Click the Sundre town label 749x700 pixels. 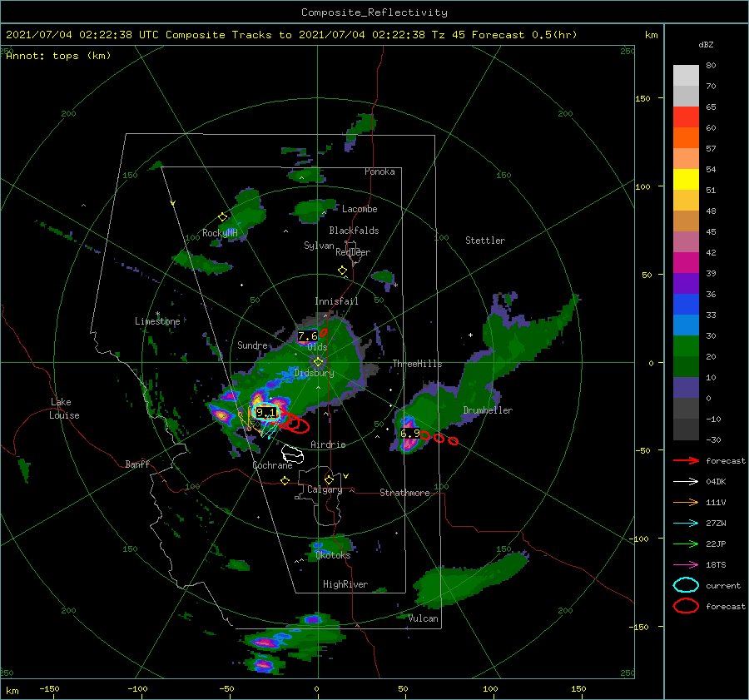coord(252,345)
